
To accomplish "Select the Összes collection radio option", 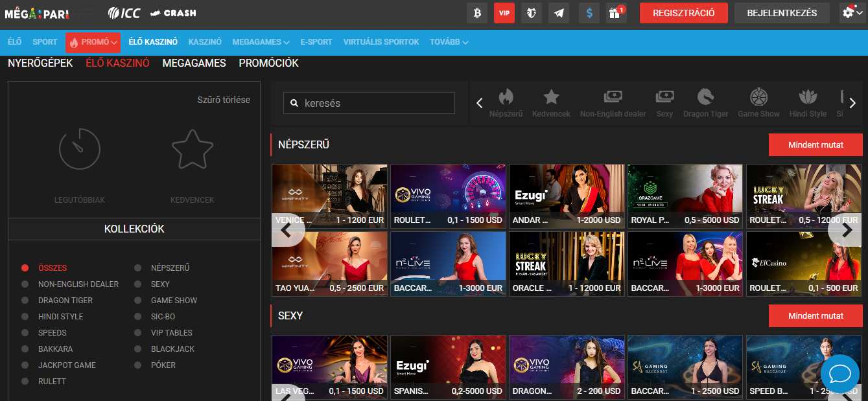I will point(25,268).
